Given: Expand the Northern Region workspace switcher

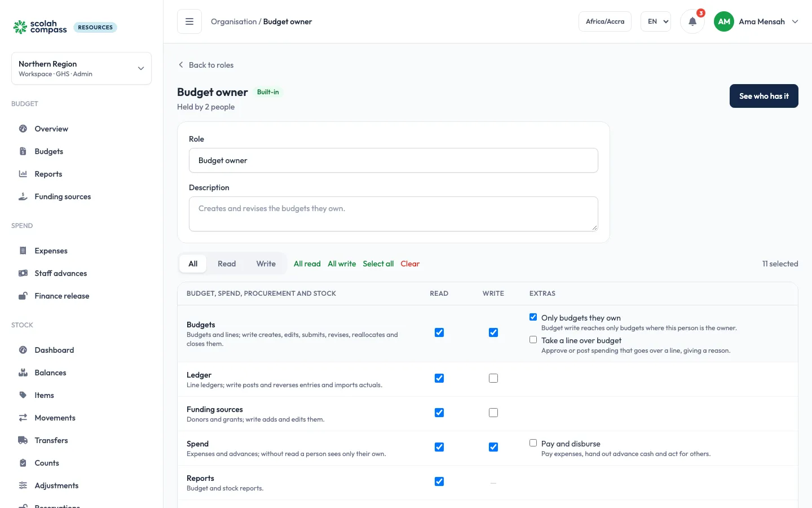Looking at the screenshot, I should [81, 68].
